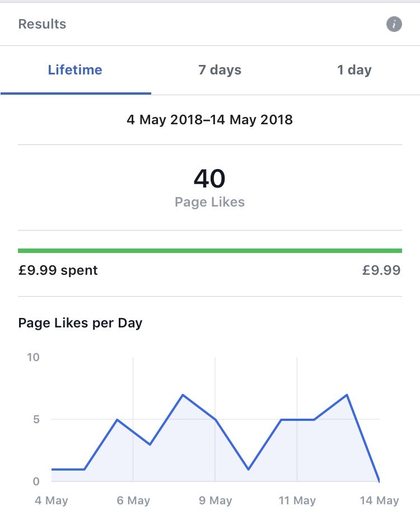
Task: Click the Page Likes per Day heading
Action: pyautogui.click(x=81, y=323)
